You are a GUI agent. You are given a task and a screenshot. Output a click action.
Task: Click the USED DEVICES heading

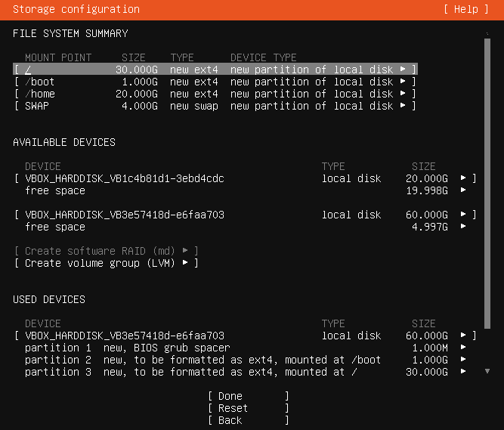tap(49, 299)
